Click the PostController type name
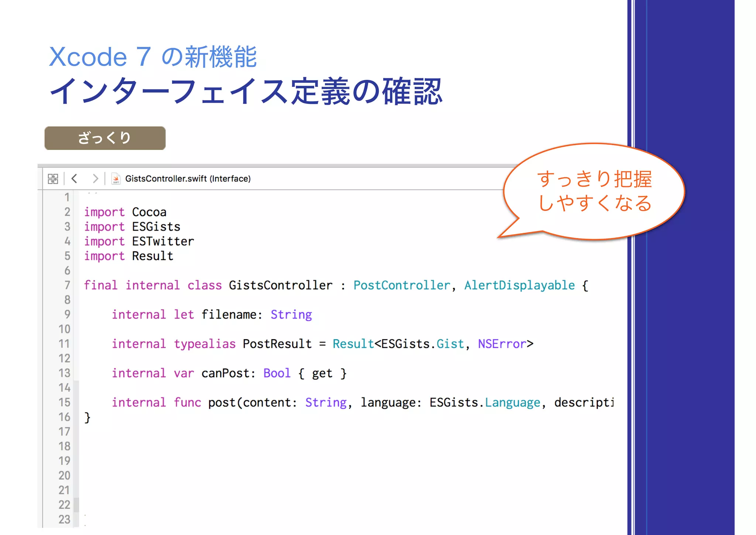 click(402, 285)
